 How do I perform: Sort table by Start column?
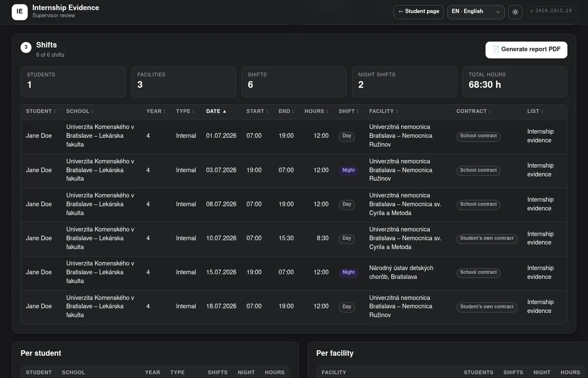coord(257,111)
